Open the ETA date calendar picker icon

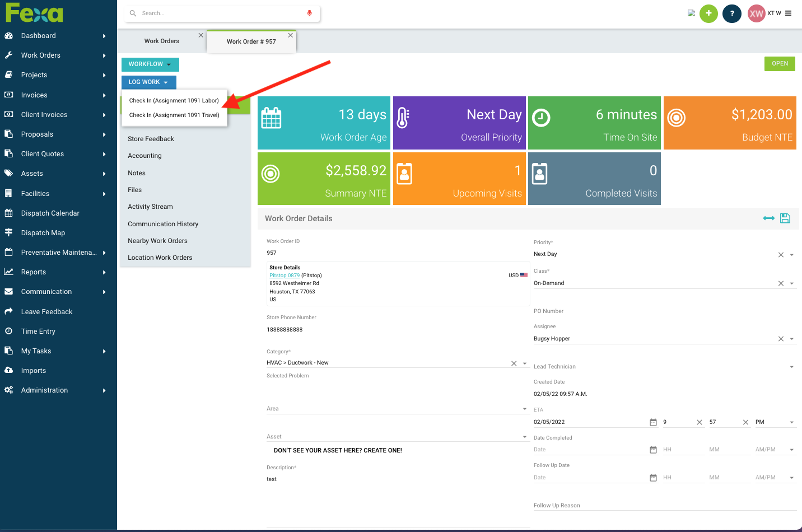(653, 422)
